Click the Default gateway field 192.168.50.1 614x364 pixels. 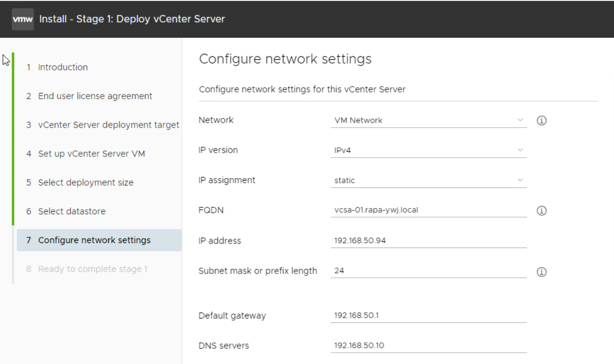pyautogui.click(x=428, y=316)
